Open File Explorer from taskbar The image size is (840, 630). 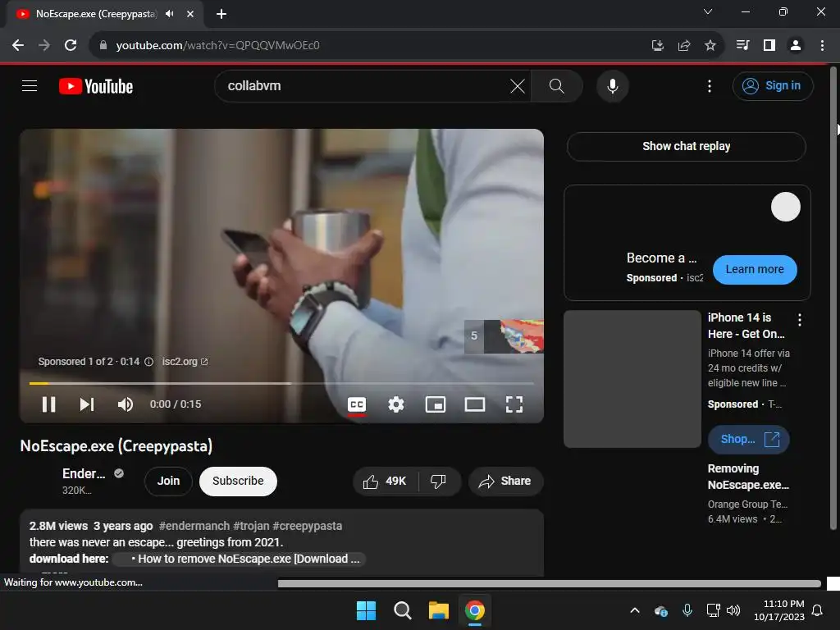[438, 610]
